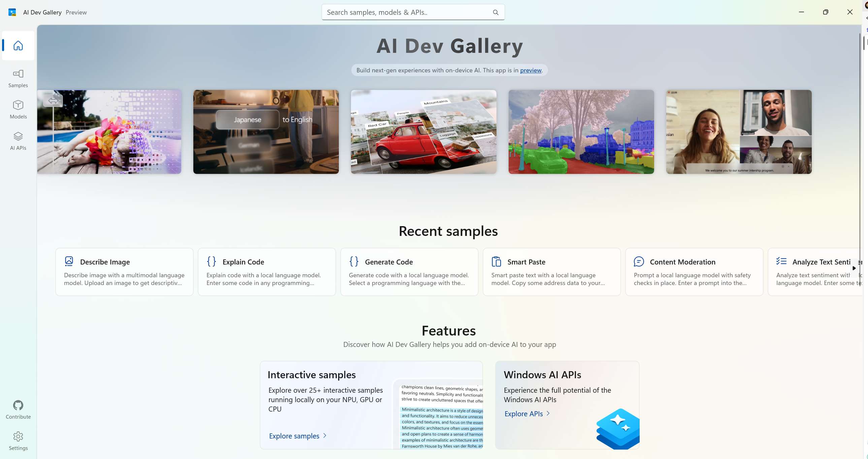
Task: Close the AI Dev Gallery window
Action: (850, 12)
